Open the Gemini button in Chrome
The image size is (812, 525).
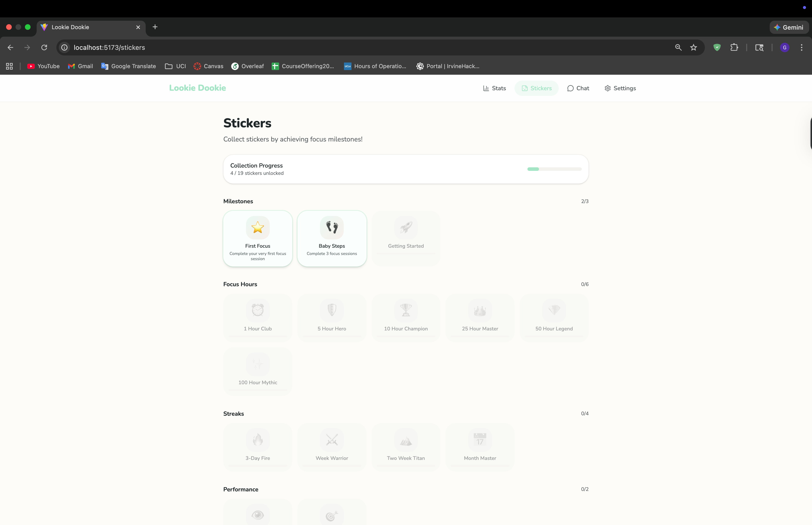(x=789, y=27)
